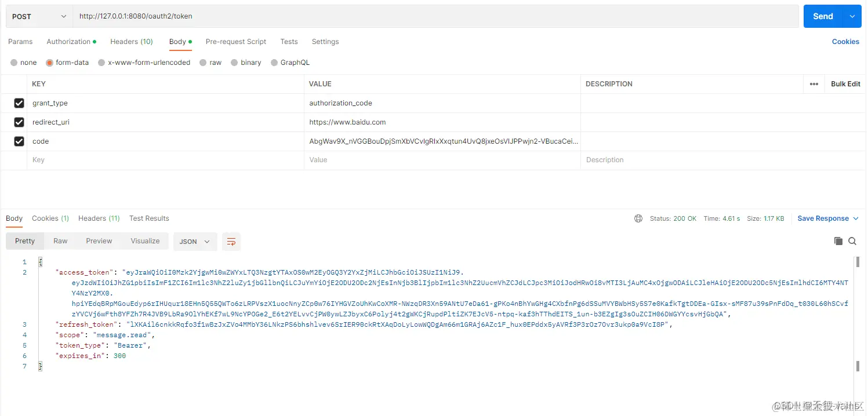Click the VALUE column header
The image size is (868, 416).
click(x=320, y=84)
